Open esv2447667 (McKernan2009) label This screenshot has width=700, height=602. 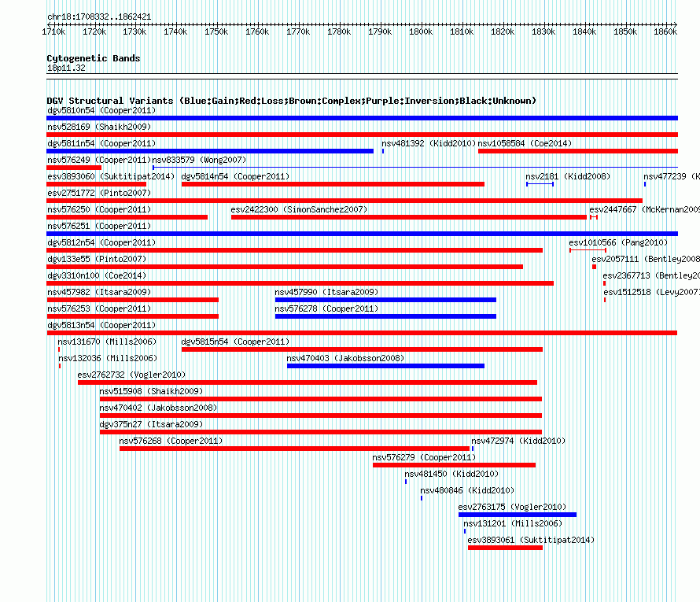tap(644, 209)
